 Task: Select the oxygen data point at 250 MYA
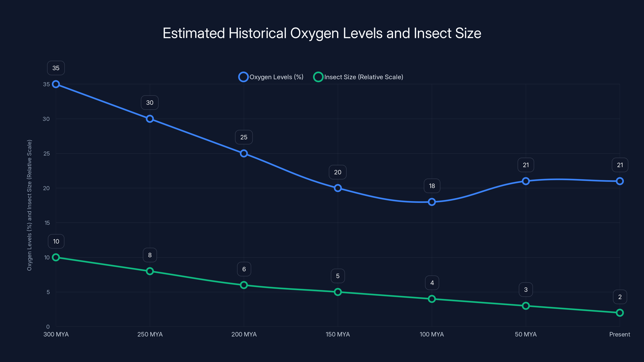click(x=150, y=119)
